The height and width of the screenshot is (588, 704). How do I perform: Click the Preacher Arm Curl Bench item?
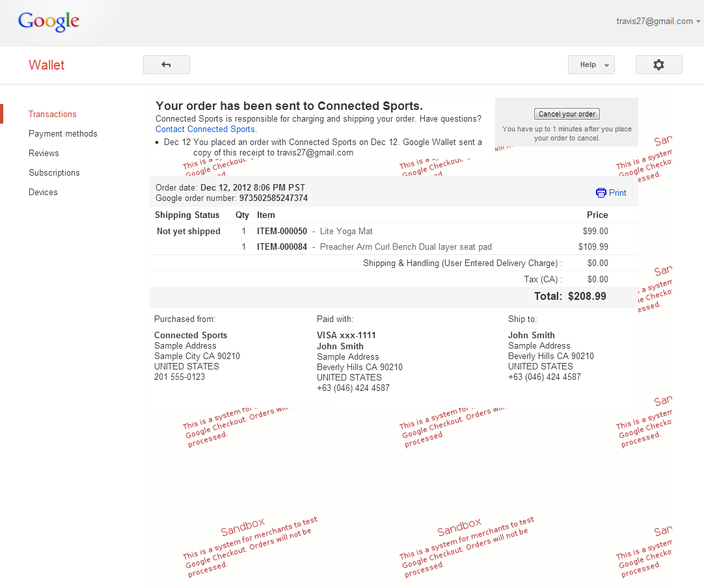point(405,247)
